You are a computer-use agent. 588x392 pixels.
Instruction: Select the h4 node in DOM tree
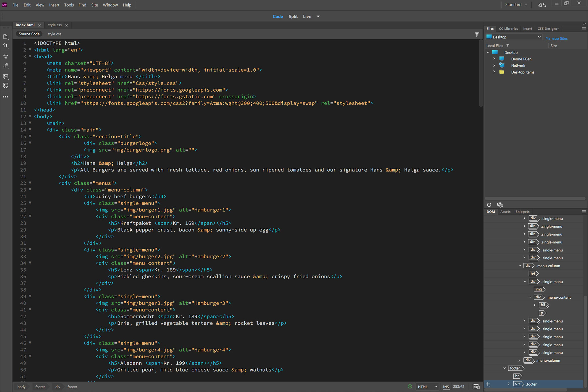point(533,273)
